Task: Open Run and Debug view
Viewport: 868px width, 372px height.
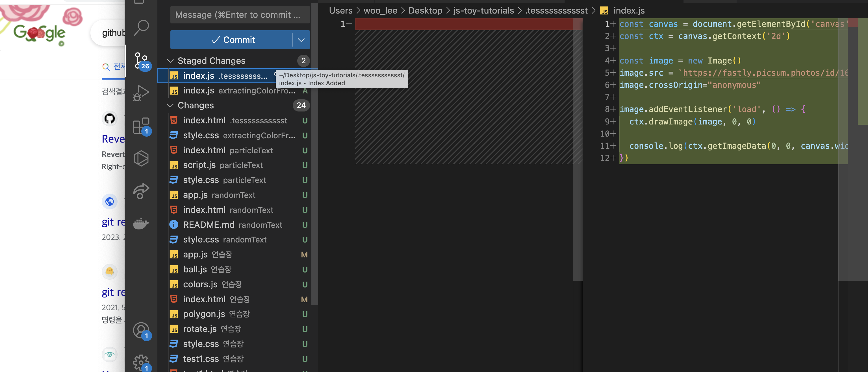Action: coord(141,93)
